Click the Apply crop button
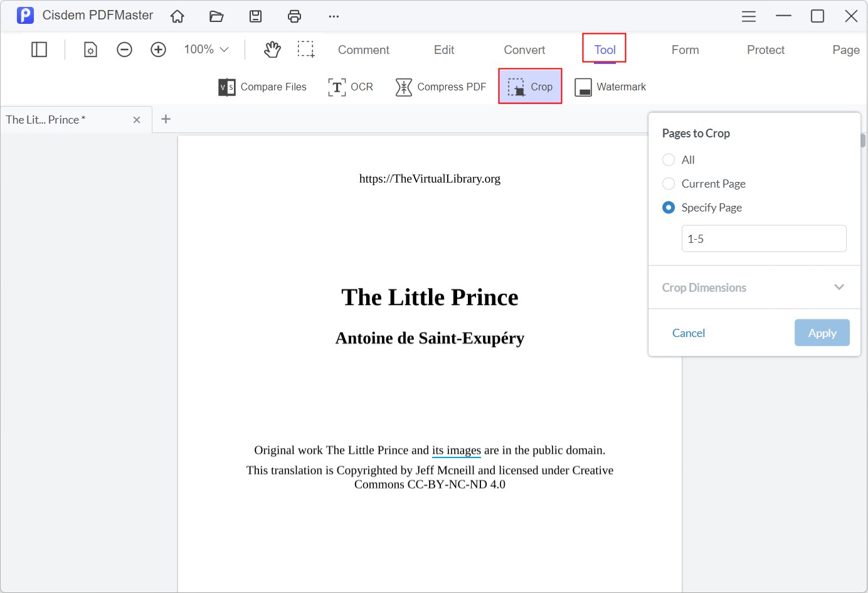This screenshot has width=868, height=593. pos(822,333)
